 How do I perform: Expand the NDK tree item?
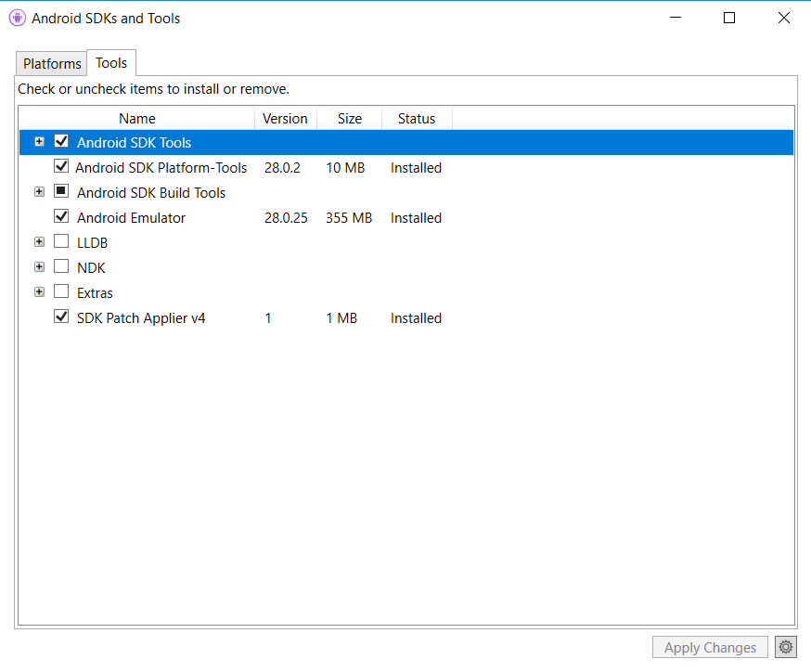(x=39, y=266)
